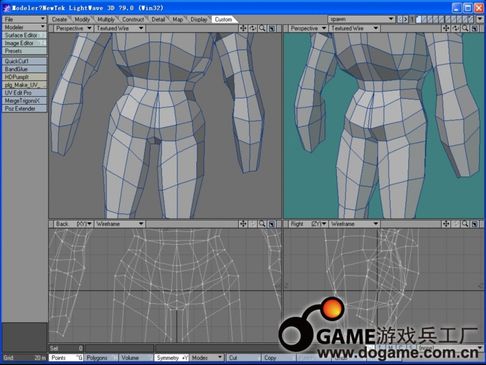Switch to Points selection mode
Image resolution: width=486 pixels, height=365 pixels.
[x=66, y=358]
